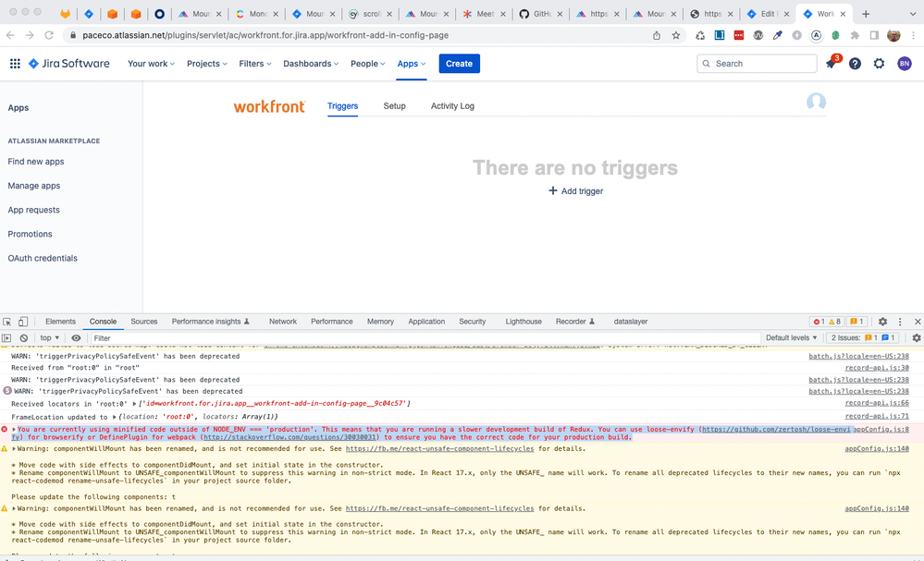Open the Default levels dropdown
924x561 pixels.
[792, 338]
